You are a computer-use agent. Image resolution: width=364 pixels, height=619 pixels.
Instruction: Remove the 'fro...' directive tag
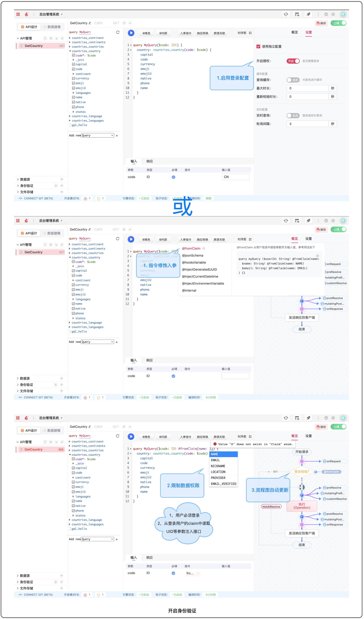pos(198,573)
